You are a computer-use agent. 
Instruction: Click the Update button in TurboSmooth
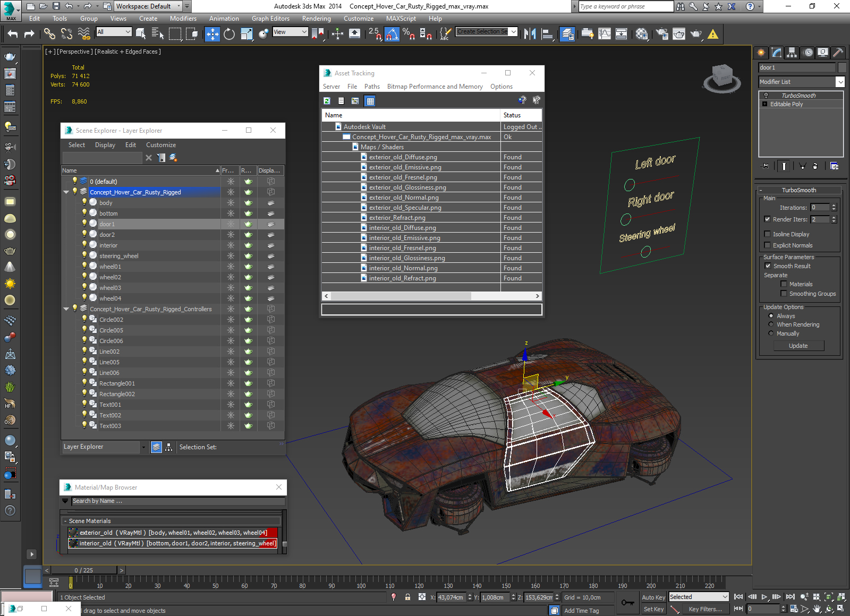click(x=798, y=346)
